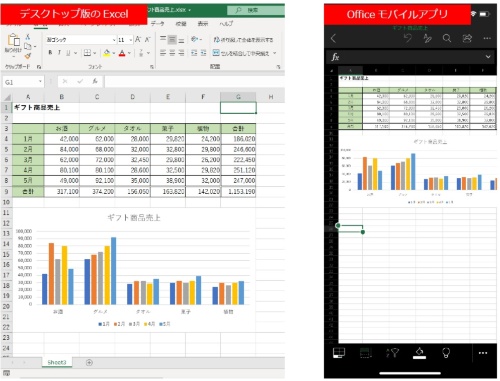Open the Merge and Center dropdown arrow
This screenshot has height=381, width=500.
click(x=274, y=53)
